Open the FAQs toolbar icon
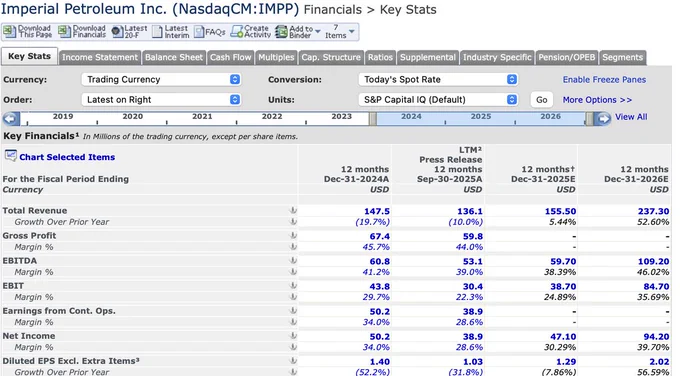 pyautogui.click(x=199, y=32)
